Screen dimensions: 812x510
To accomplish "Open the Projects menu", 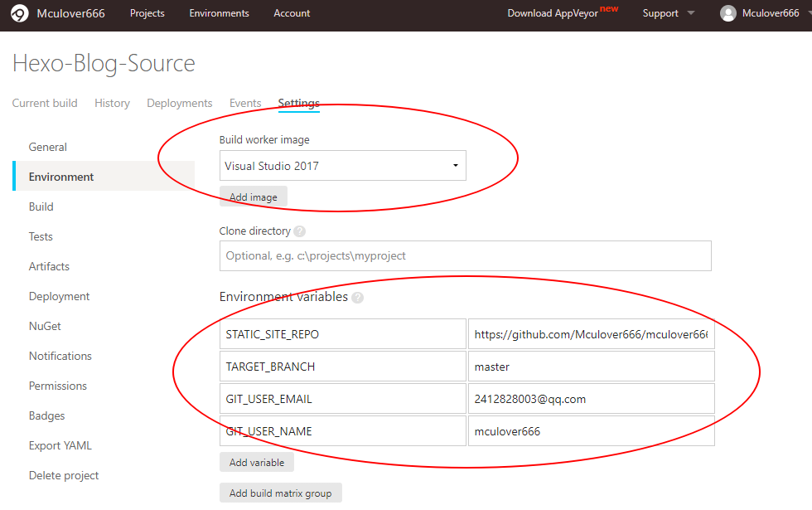I will point(147,13).
